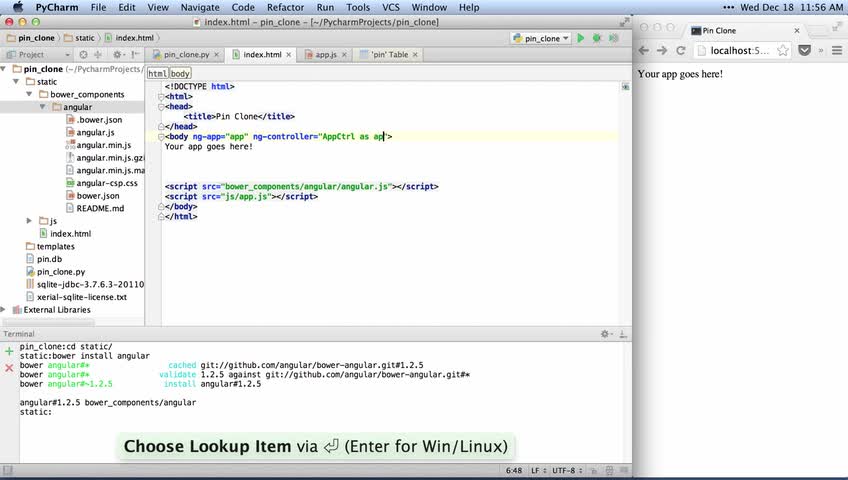Click browser back arrow

[644, 50]
